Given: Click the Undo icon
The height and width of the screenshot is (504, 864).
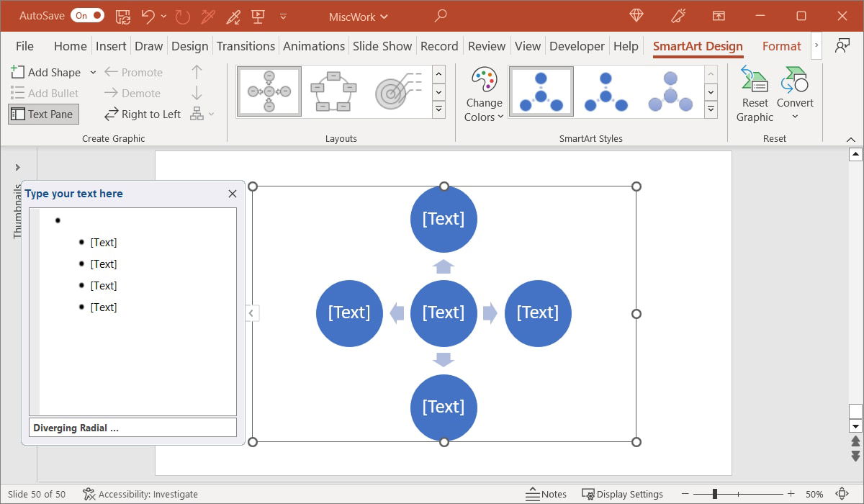Looking at the screenshot, I should tap(147, 15).
